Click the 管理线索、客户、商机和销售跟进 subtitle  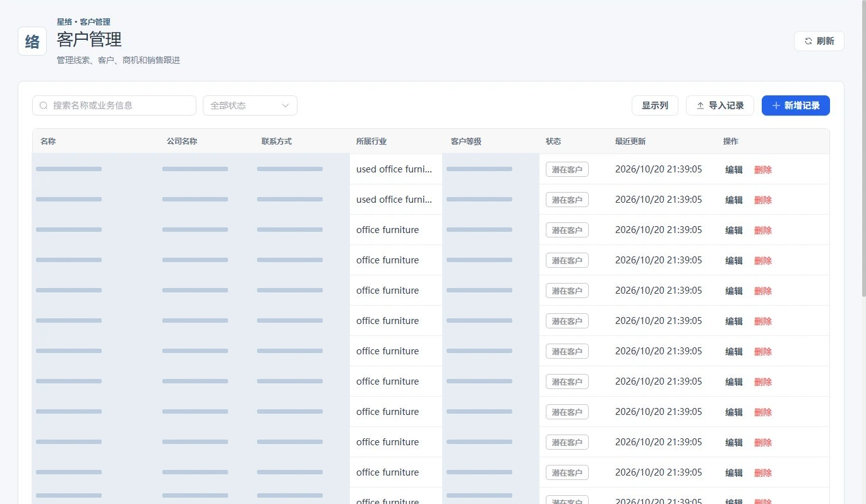click(119, 61)
